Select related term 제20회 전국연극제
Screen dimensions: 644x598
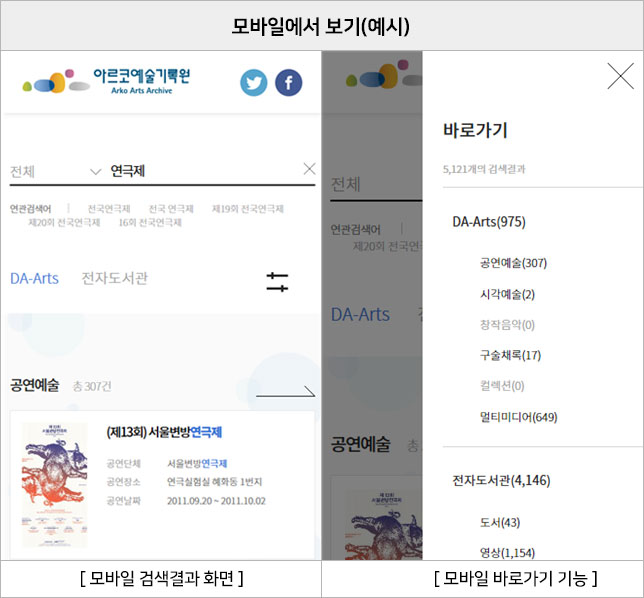point(64,223)
